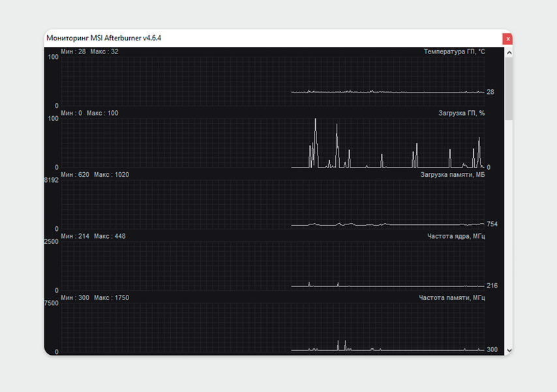The height and width of the screenshot is (392, 557).
Task: Click the Мин : 0 Макс : 100 text
Action: click(89, 113)
